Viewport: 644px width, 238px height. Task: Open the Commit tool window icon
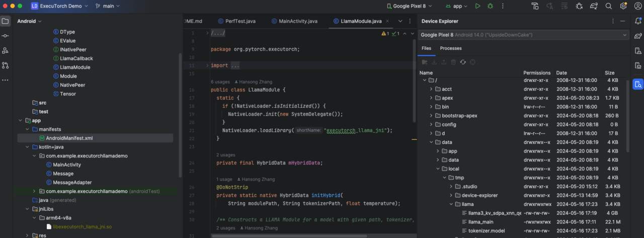coord(5,36)
